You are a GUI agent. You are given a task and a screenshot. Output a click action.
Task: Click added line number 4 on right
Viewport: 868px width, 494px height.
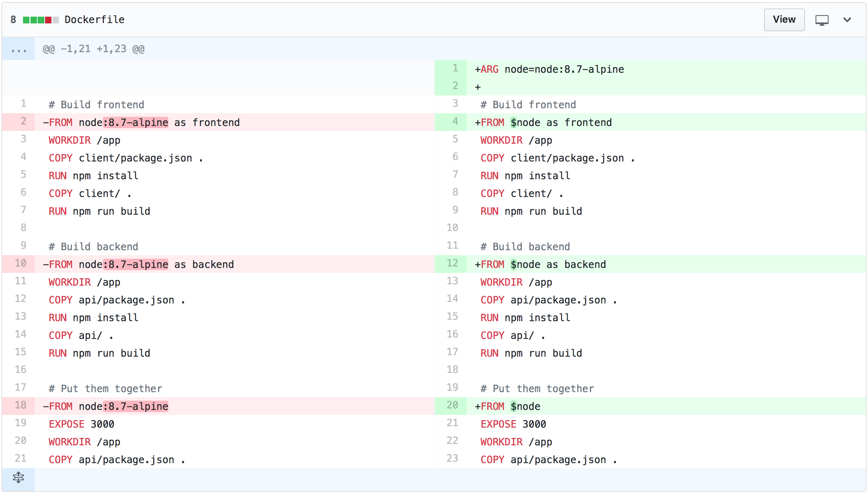[x=451, y=122]
